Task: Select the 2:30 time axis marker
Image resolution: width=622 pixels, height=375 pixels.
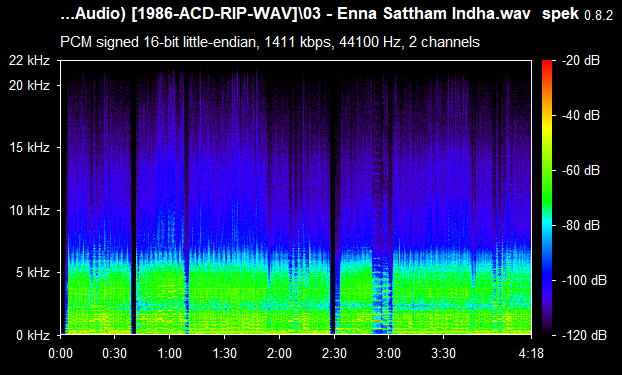Action: pyautogui.click(x=334, y=353)
